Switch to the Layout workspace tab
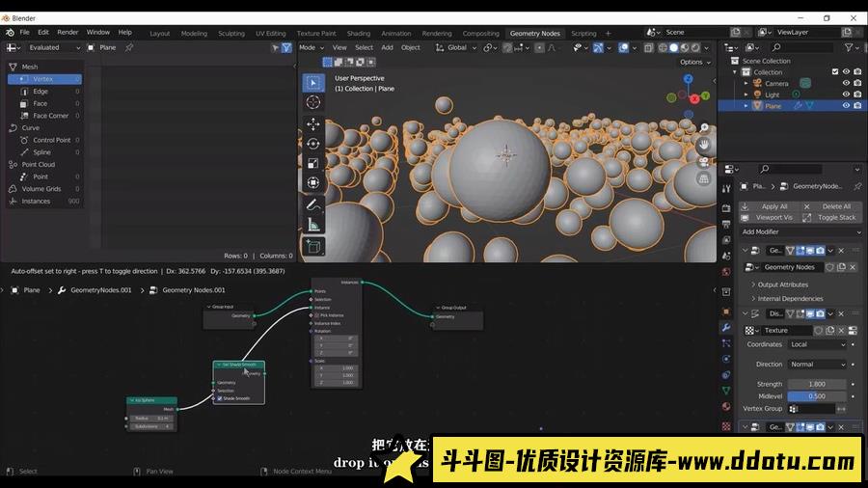Image resolution: width=868 pixels, height=488 pixels. coord(159,33)
